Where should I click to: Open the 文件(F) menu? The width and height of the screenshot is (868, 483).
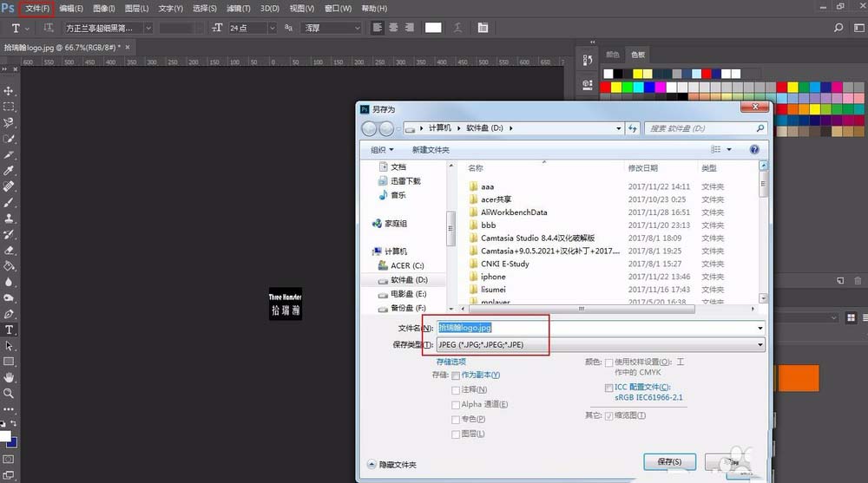point(37,9)
